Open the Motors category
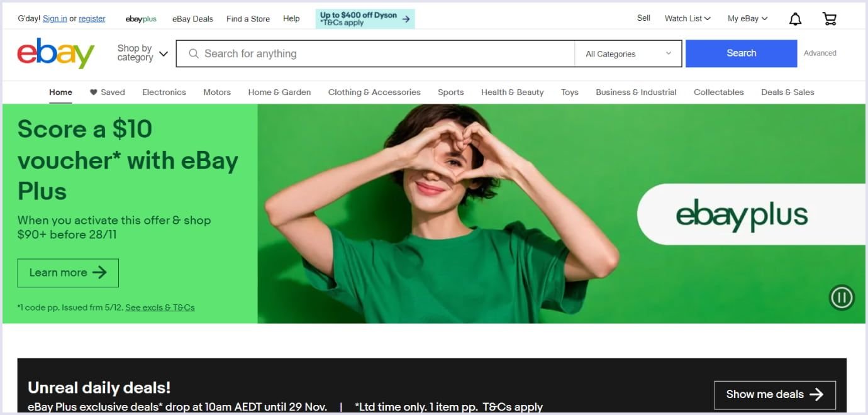Image resolution: width=868 pixels, height=415 pixels. pos(217,92)
